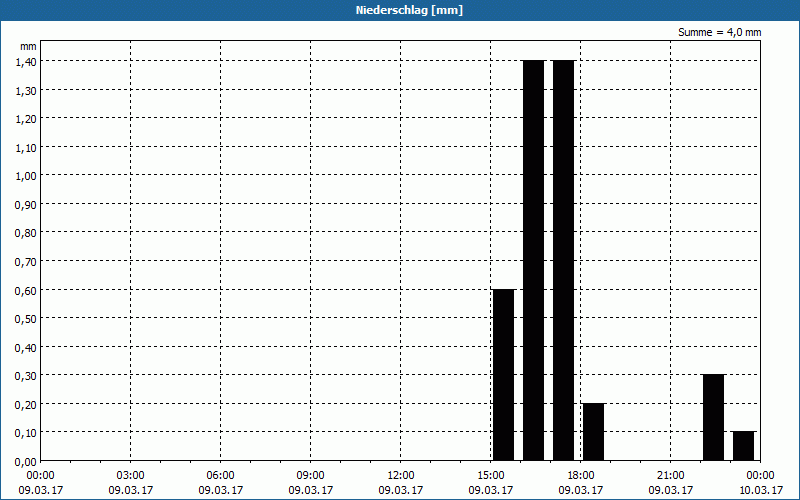Click the 10.03.17 date label
The height and width of the screenshot is (500, 800).
[760, 490]
